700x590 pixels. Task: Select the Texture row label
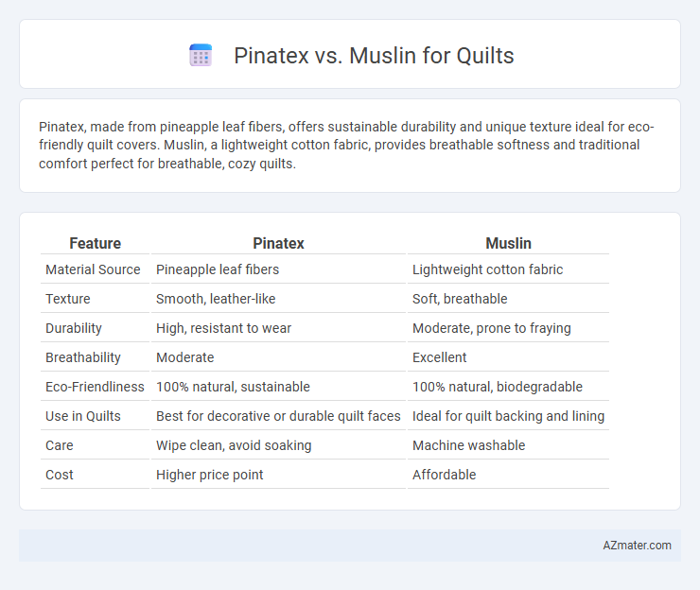[x=68, y=299]
